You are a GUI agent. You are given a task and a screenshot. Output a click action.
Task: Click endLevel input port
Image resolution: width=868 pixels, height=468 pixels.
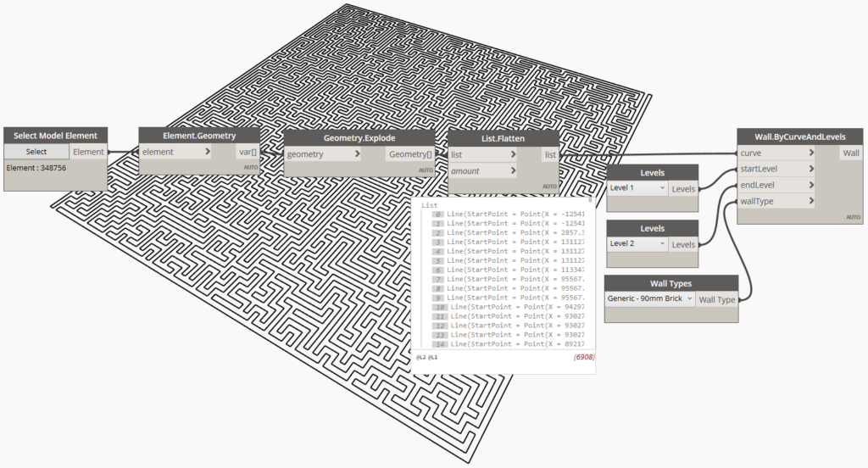click(x=776, y=185)
